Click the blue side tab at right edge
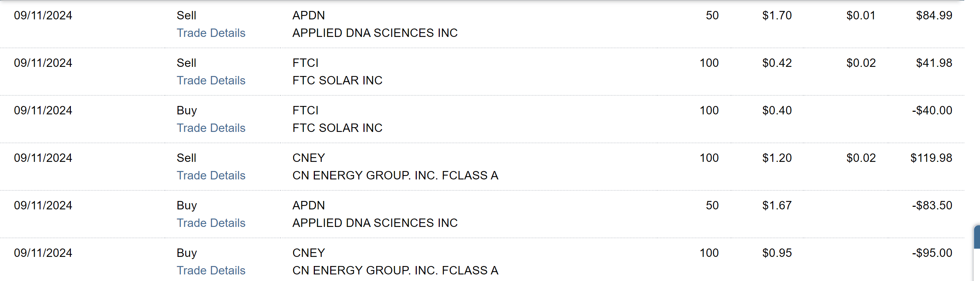Screen dimensions: 980x281 point(977,237)
